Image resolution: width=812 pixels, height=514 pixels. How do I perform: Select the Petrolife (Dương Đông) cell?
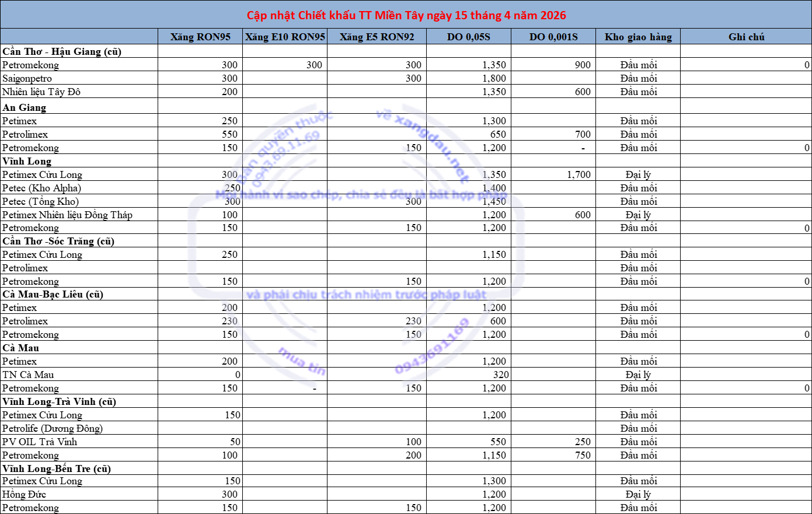[x=53, y=428]
